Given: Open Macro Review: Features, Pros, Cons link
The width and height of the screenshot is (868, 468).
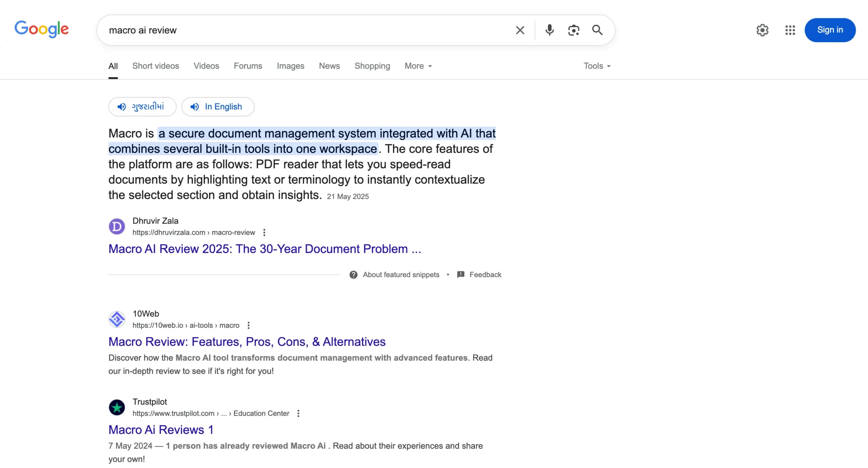Looking at the screenshot, I should pyautogui.click(x=247, y=342).
